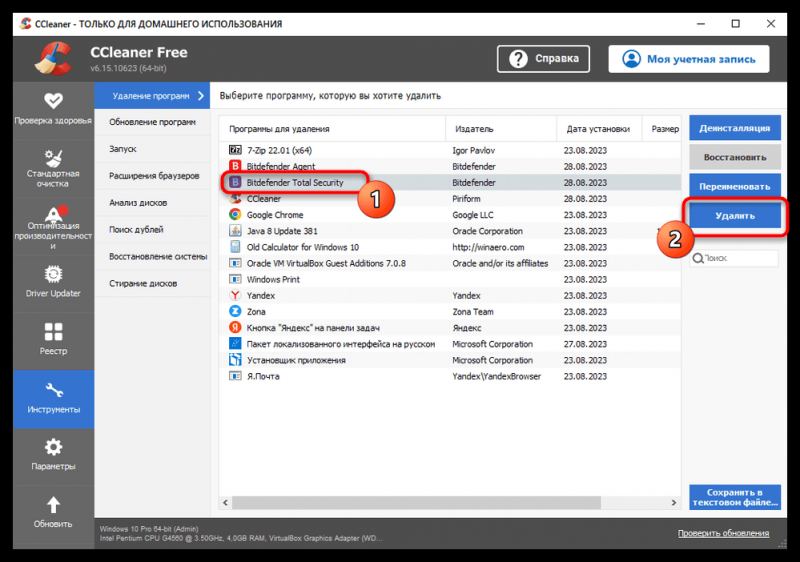
Task: Click the Bitdefender Agent red icon
Action: 235,166
